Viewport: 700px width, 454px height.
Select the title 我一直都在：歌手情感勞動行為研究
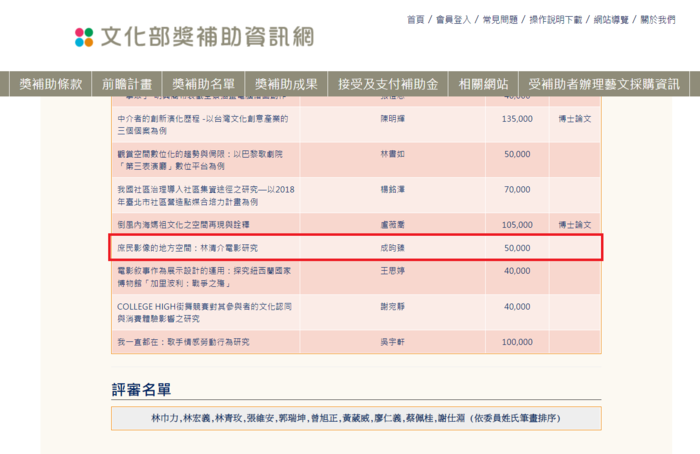pyautogui.click(x=183, y=342)
